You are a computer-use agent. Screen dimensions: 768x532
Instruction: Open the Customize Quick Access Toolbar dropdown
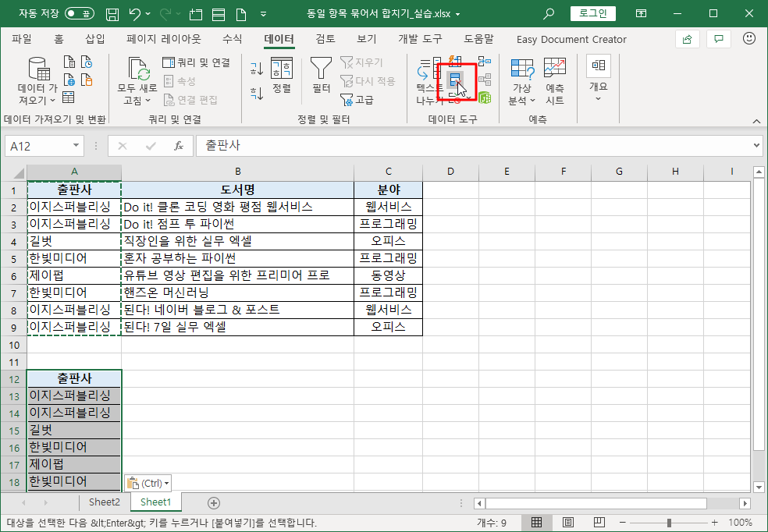coord(264,14)
